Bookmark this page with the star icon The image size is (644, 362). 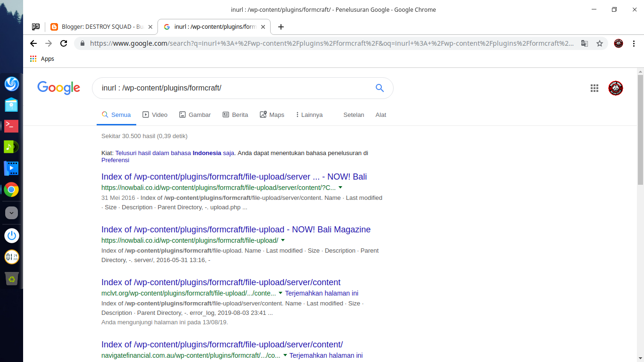[x=600, y=43]
